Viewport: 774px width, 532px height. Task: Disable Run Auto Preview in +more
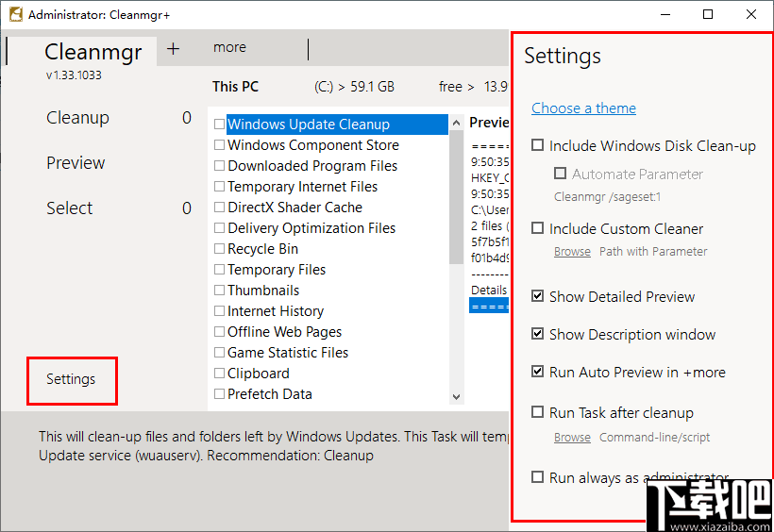(x=538, y=372)
